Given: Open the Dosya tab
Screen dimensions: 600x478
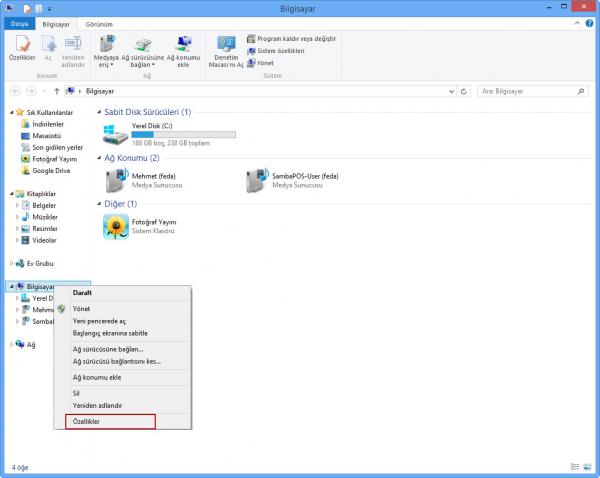Looking at the screenshot, I should (x=20, y=24).
